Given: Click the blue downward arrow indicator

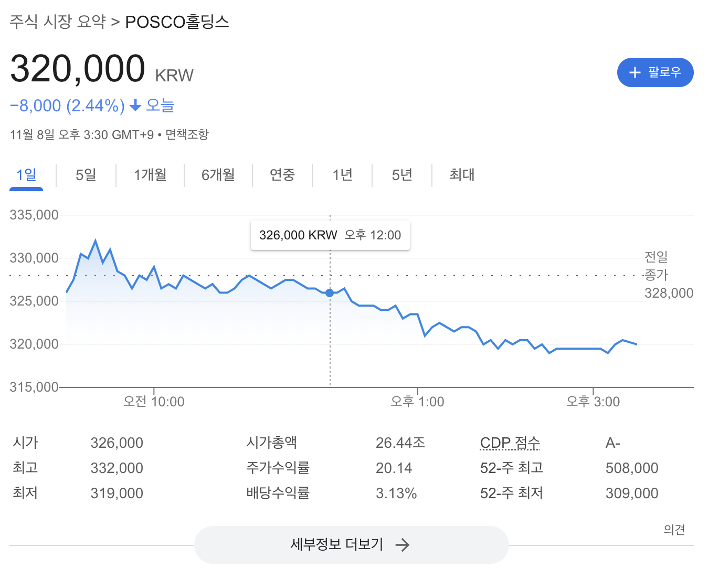Looking at the screenshot, I should click(135, 106).
